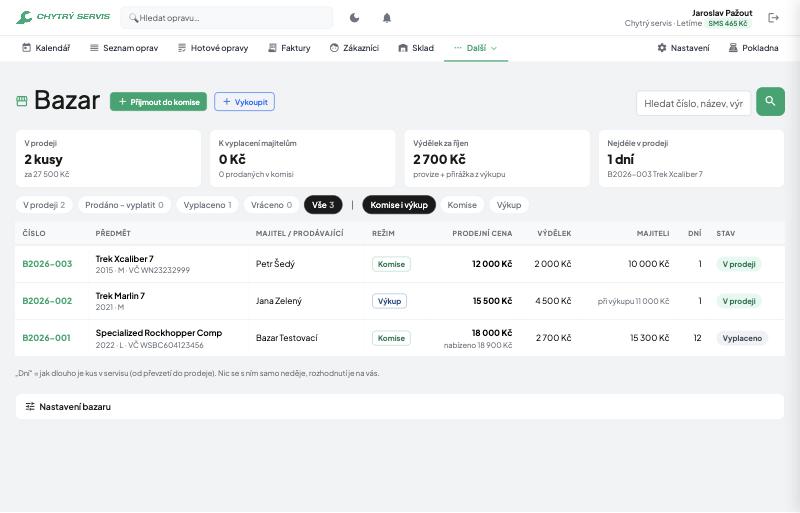Click Trek Marlin 7 item name

(x=120, y=296)
